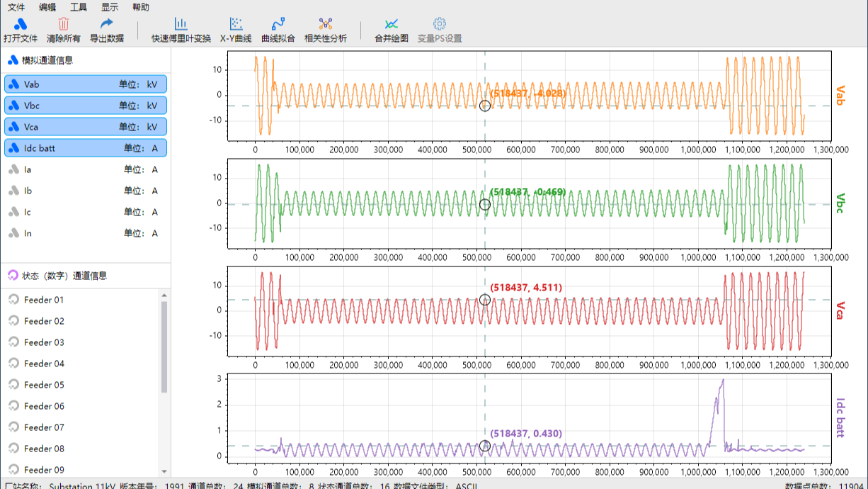This screenshot has height=489, width=868.
Task: Deselect the Vab analog channel
Action: pyautogui.click(x=86, y=84)
